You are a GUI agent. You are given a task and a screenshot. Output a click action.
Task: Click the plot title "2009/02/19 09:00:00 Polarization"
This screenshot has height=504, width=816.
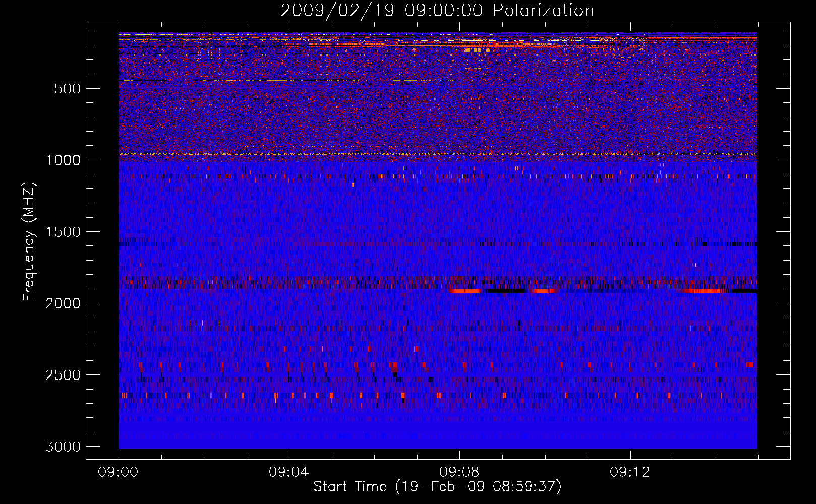(x=437, y=10)
